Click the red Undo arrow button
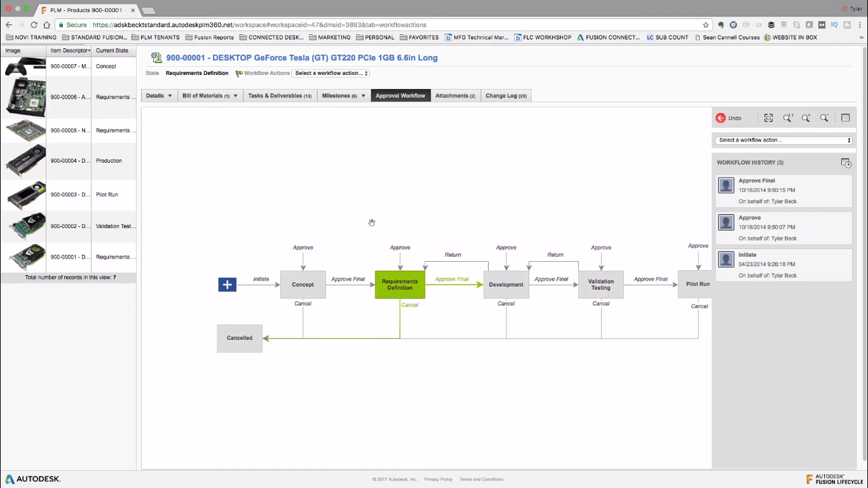 pyautogui.click(x=721, y=118)
